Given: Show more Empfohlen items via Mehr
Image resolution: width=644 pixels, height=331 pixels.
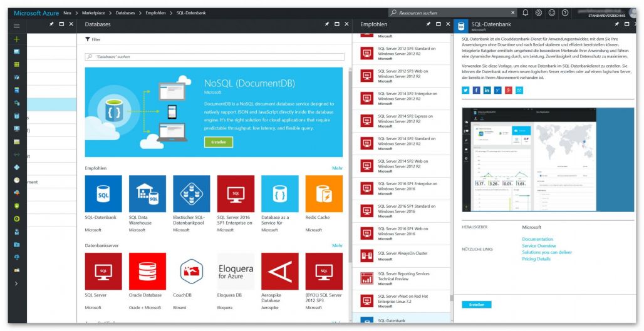Looking at the screenshot, I should [337, 168].
